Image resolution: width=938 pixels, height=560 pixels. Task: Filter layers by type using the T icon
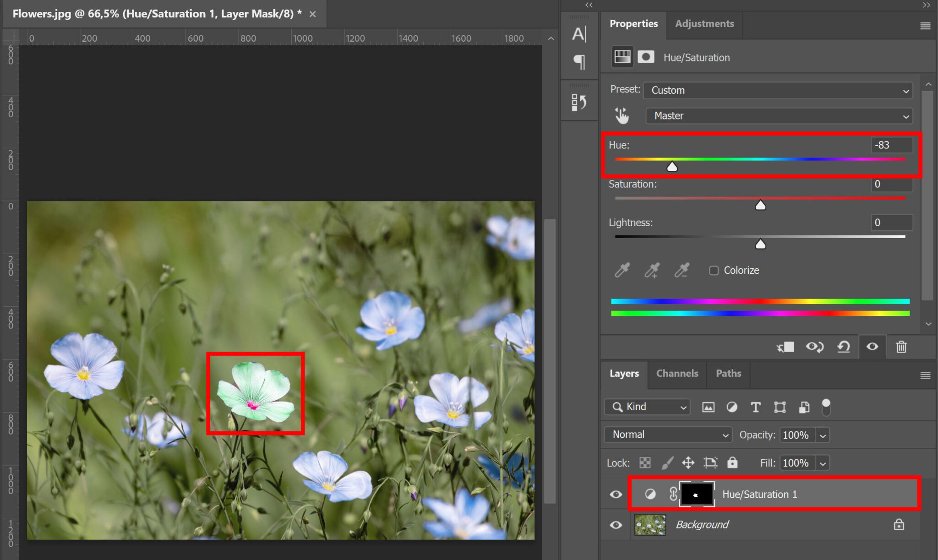[756, 407]
